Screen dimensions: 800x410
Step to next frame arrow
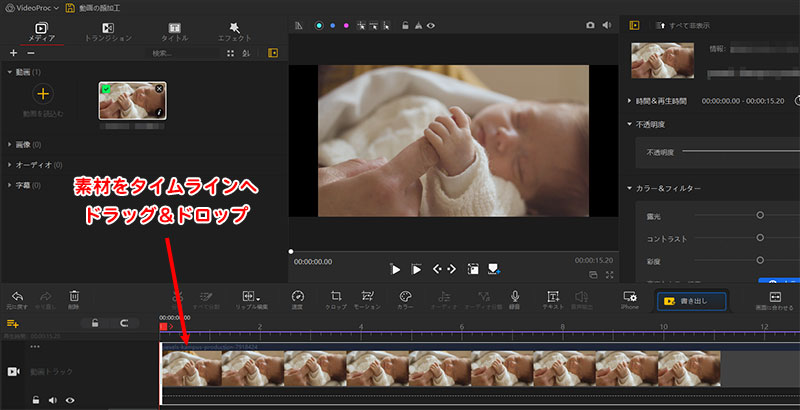pos(452,269)
